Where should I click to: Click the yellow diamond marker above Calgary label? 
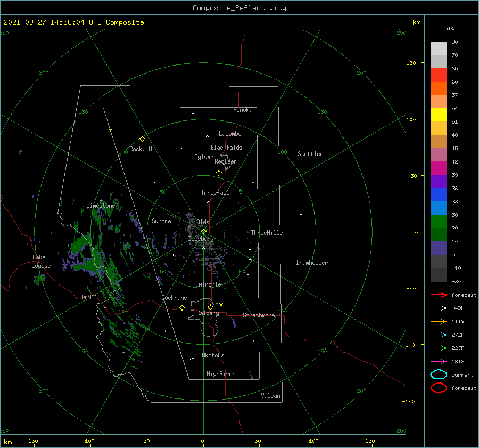(210, 307)
